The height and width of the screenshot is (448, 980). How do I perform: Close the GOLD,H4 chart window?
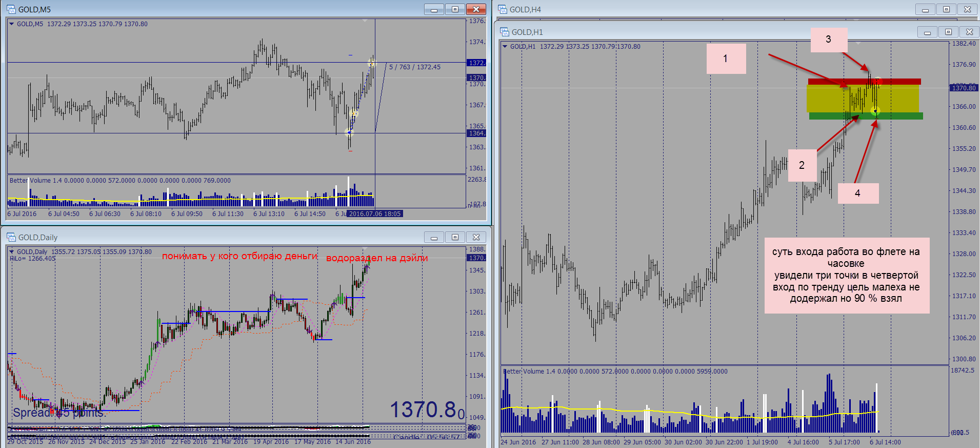967,9
